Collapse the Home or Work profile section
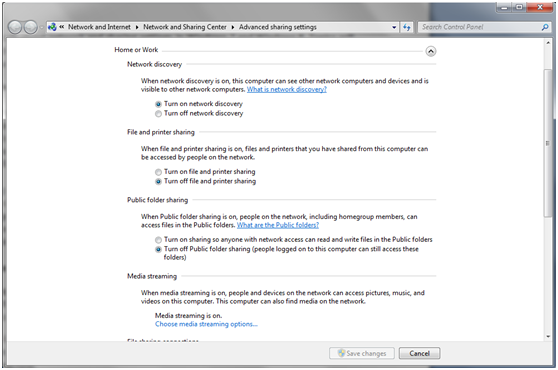558x370 pixels. click(431, 51)
